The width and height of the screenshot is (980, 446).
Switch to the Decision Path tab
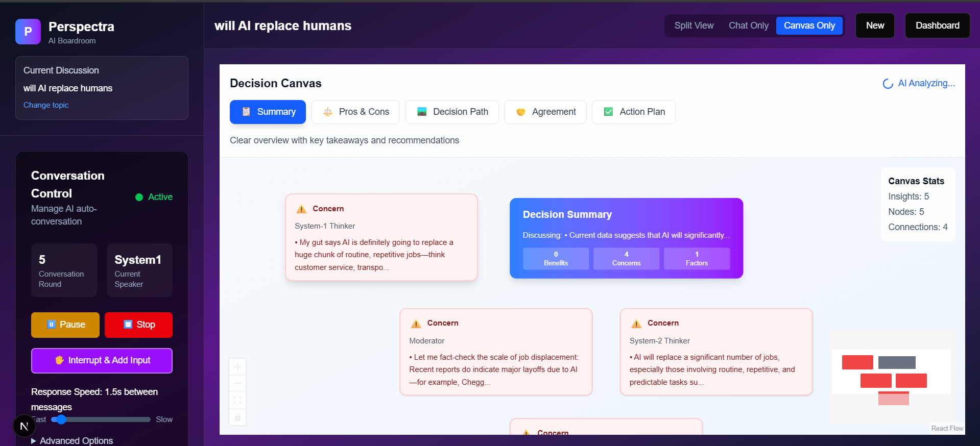coord(452,112)
